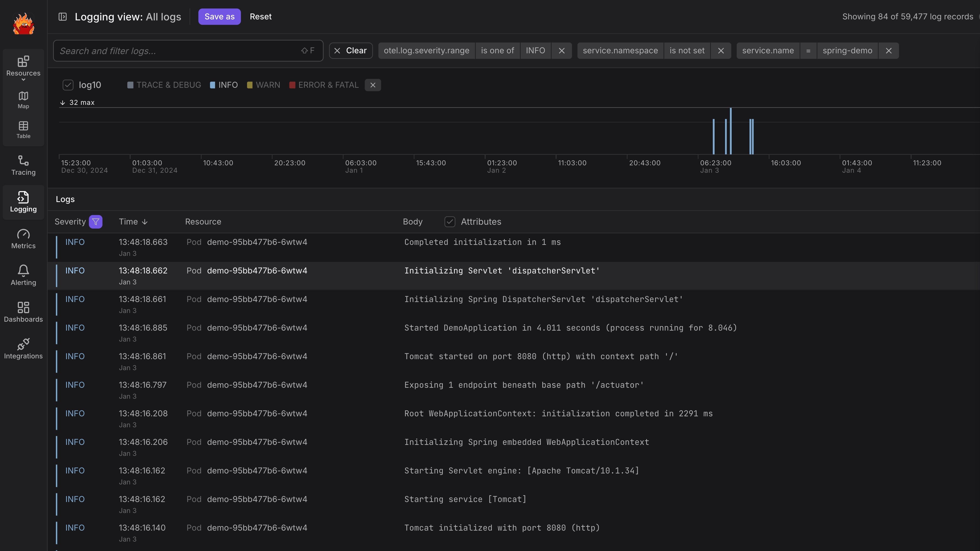Open log 'Starting Servlet engine: [Apache Tomcat/10.1.34]'
The image size is (980, 551).
tap(513, 475)
